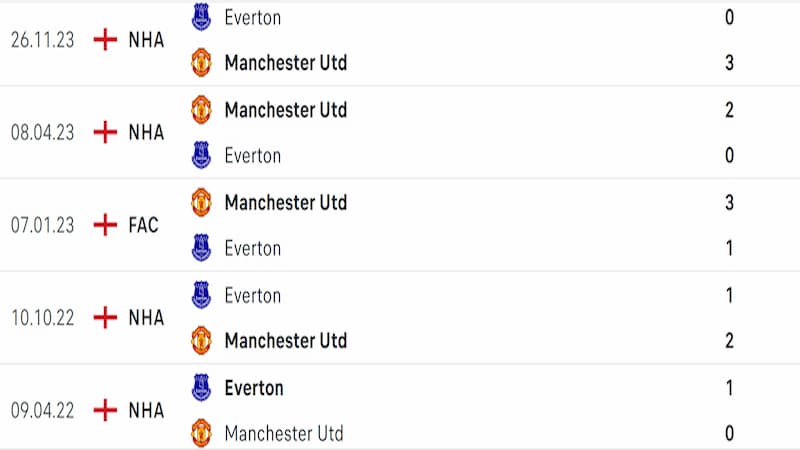Click England flag next to FAC

pos(105,224)
